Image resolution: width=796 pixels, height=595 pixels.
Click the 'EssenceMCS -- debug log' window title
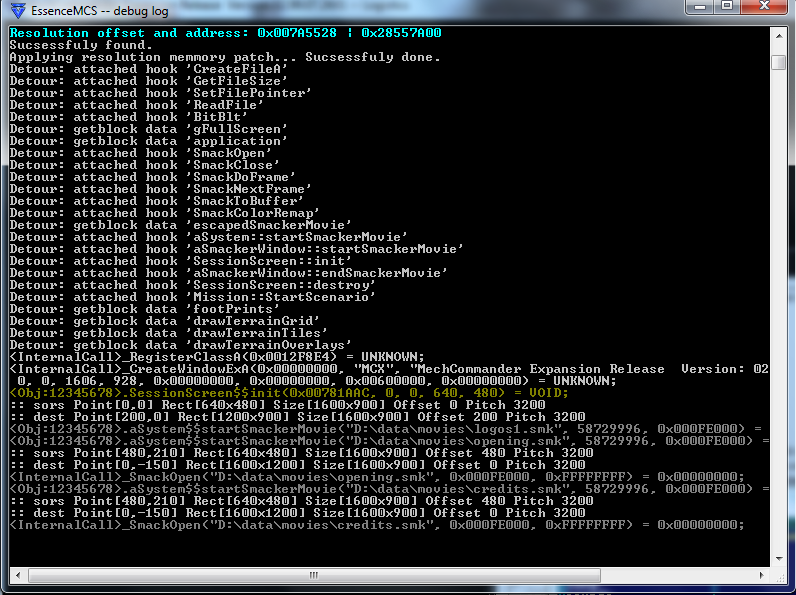click(x=100, y=11)
